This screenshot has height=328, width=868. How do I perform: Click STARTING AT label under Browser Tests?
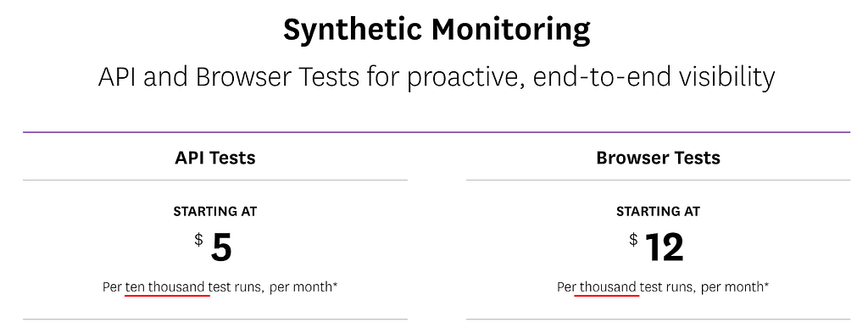(x=658, y=211)
